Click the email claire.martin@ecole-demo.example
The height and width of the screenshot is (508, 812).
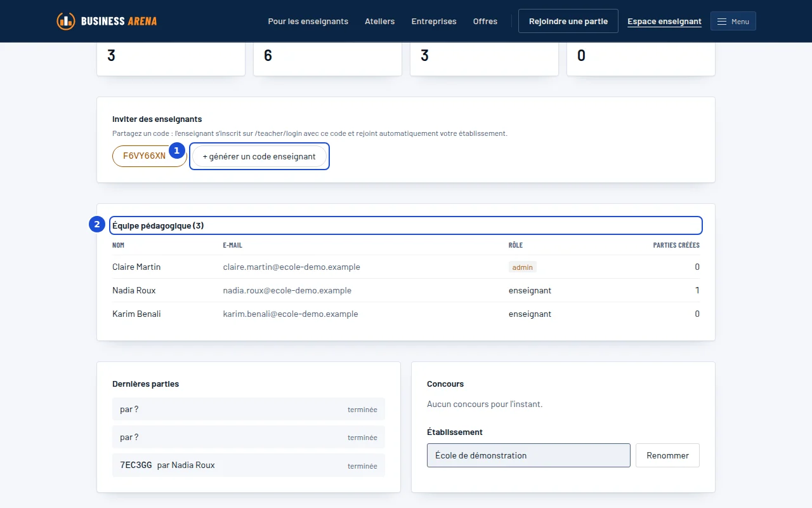[292, 267]
